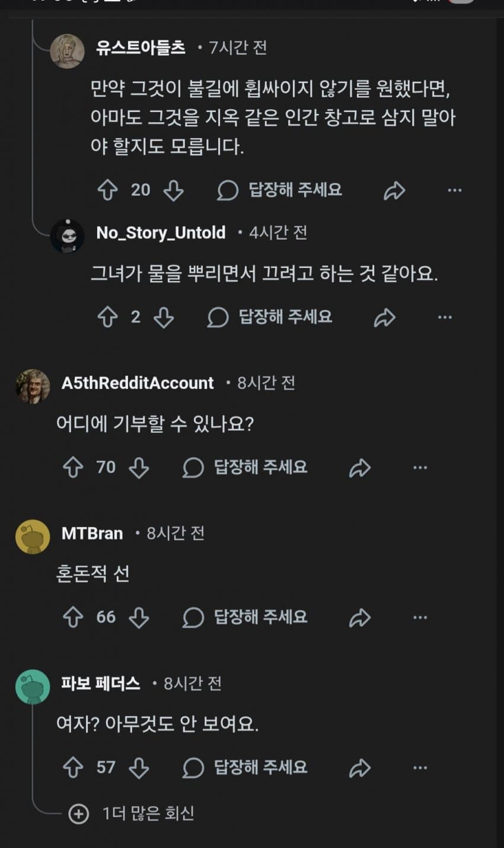Upvote the 유스트아들츠 comment
The width and height of the screenshot is (504, 848).
pos(107,190)
